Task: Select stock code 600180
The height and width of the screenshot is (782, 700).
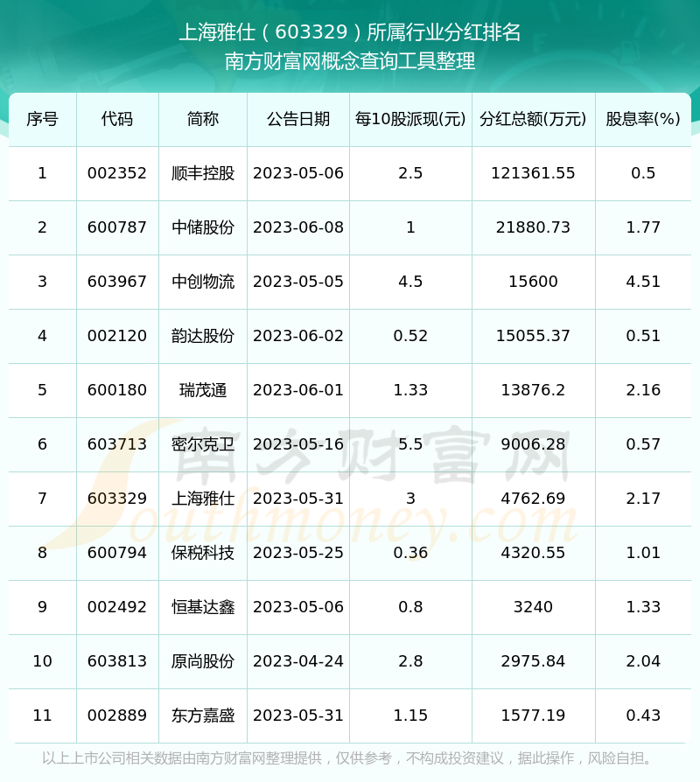Action: click(x=117, y=390)
